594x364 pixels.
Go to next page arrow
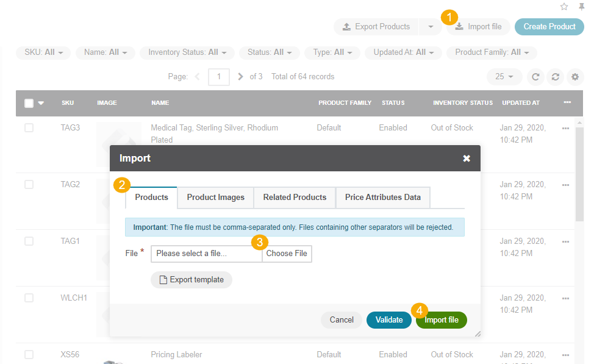[241, 77]
